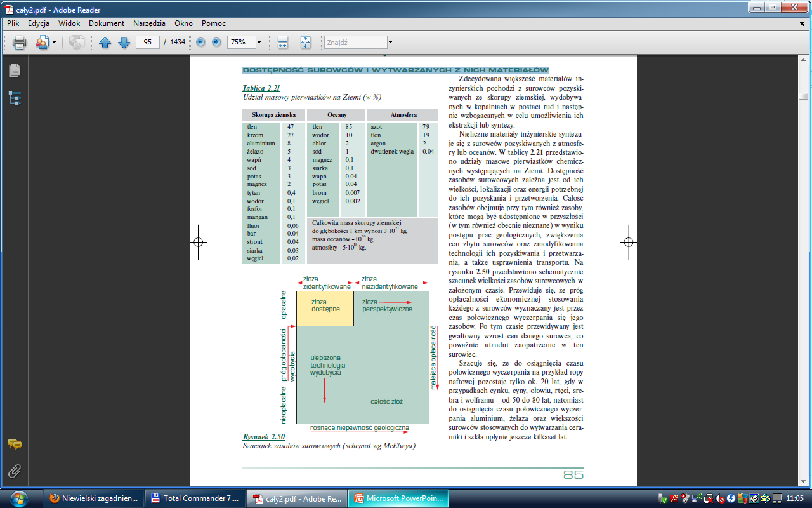Open Microsoft PowerPoint from taskbar

(x=400, y=498)
